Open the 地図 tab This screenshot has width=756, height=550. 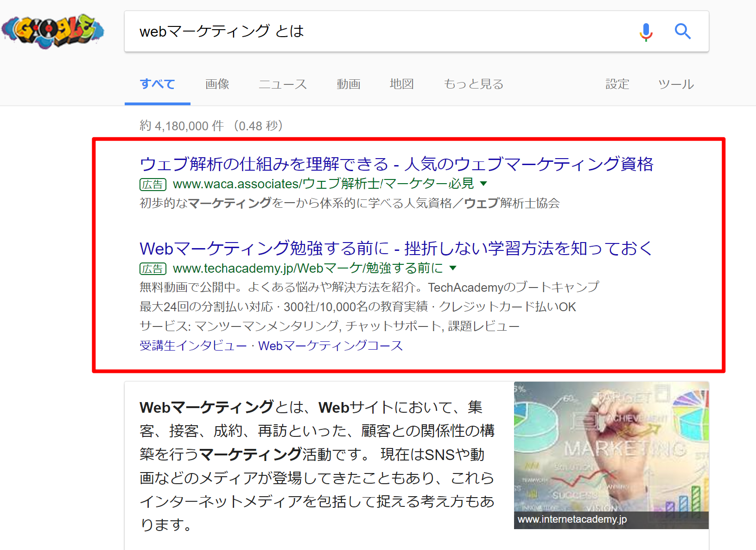click(x=401, y=84)
